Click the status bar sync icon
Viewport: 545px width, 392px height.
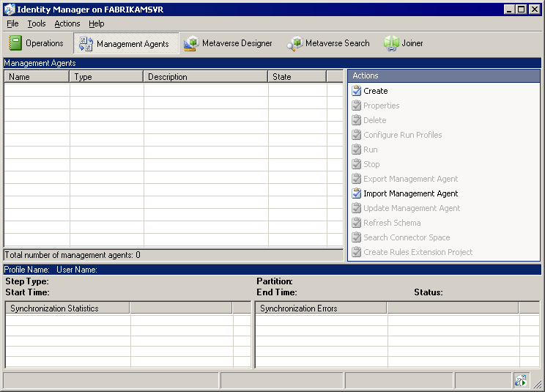point(521,381)
